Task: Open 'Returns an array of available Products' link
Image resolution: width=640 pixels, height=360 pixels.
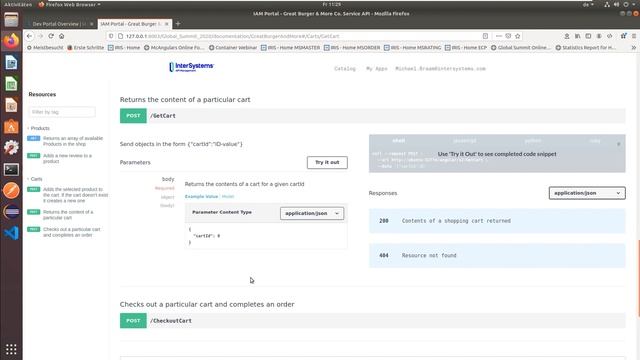Action: click(x=65, y=141)
